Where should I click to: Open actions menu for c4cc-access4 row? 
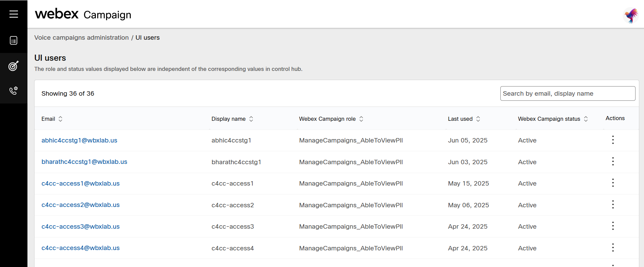(613, 248)
